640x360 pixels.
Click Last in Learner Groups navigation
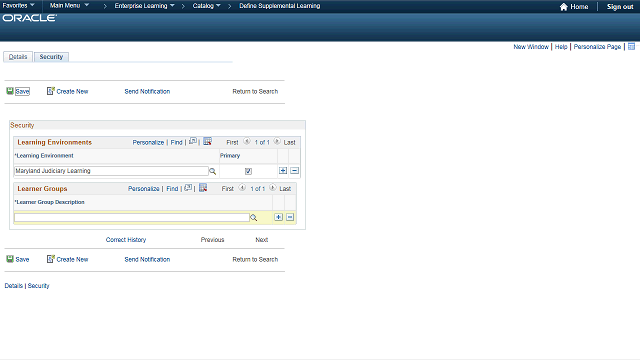tap(285, 189)
